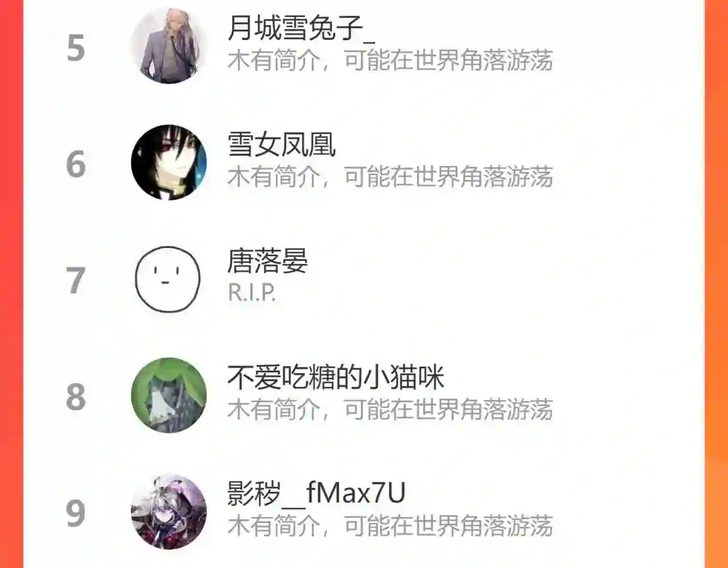Click username 影秽__fMax7U
This screenshot has width=728, height=568.
tap(316, 493)
